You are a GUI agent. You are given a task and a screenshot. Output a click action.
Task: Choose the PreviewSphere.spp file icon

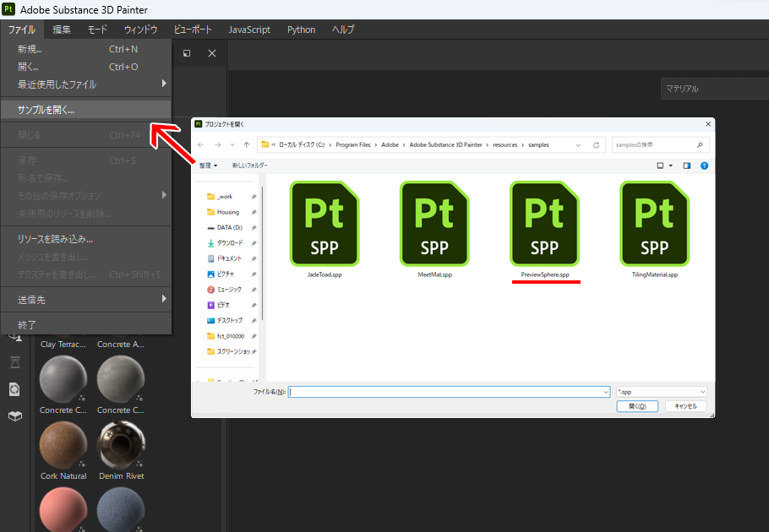544,224
